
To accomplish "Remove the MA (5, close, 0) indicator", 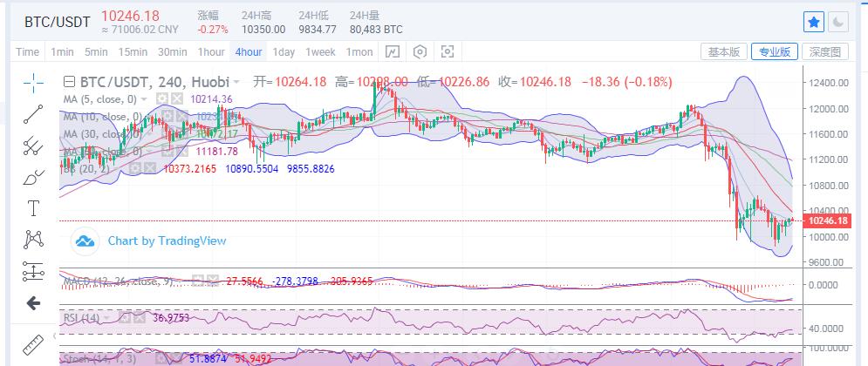I will coord(175,99).
